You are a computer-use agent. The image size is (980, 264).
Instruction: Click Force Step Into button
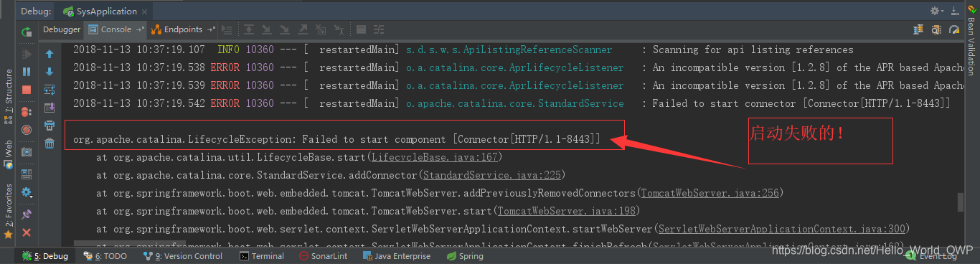point(285,29)
